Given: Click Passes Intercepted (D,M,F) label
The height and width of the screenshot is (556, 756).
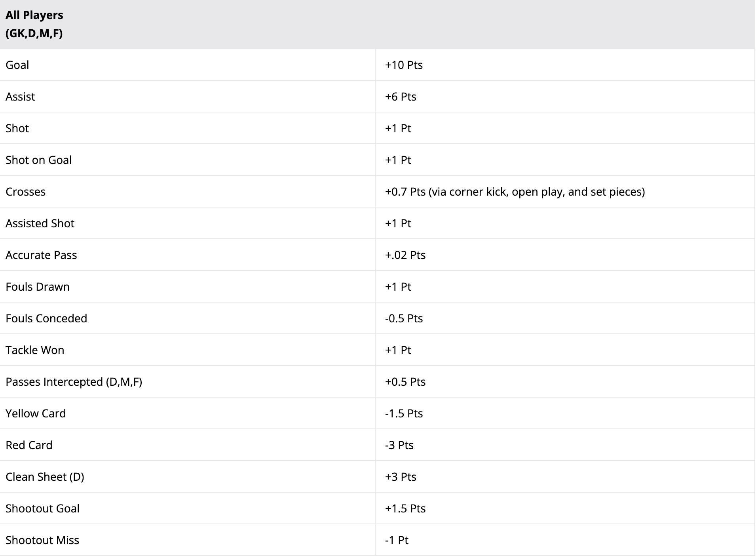Looking at the screenshot, I should pos(74,382).
